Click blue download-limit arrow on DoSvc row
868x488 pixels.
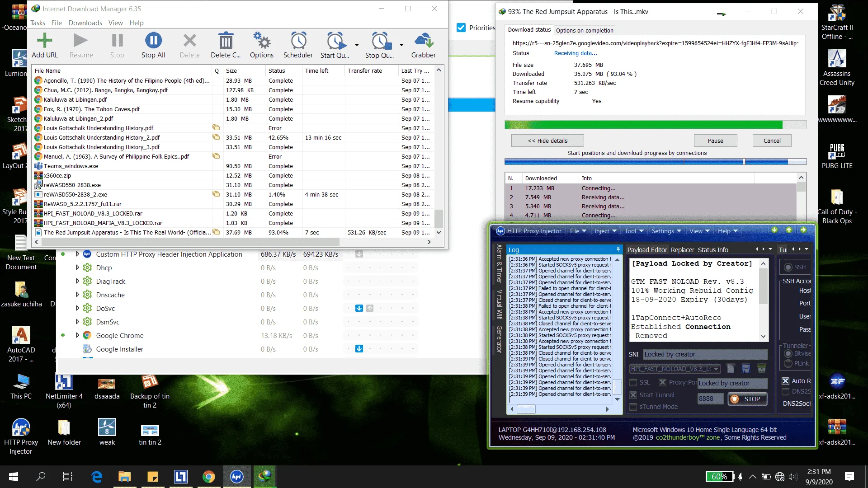(x=359, y=308)
